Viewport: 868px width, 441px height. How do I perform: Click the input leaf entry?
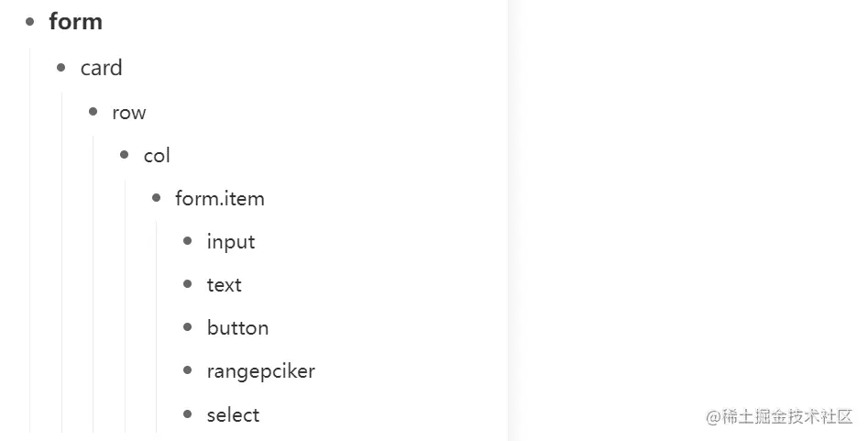(231, 242)
